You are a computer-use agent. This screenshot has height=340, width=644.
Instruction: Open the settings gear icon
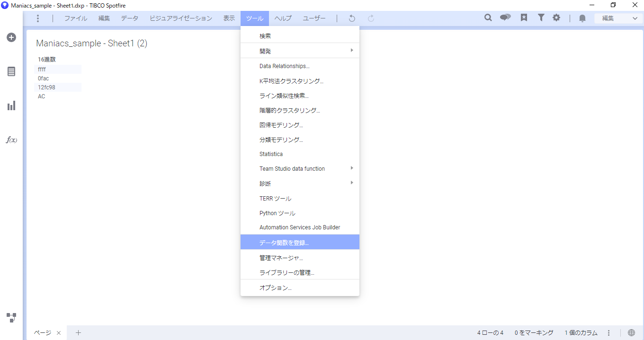click(x=556, y=18)
